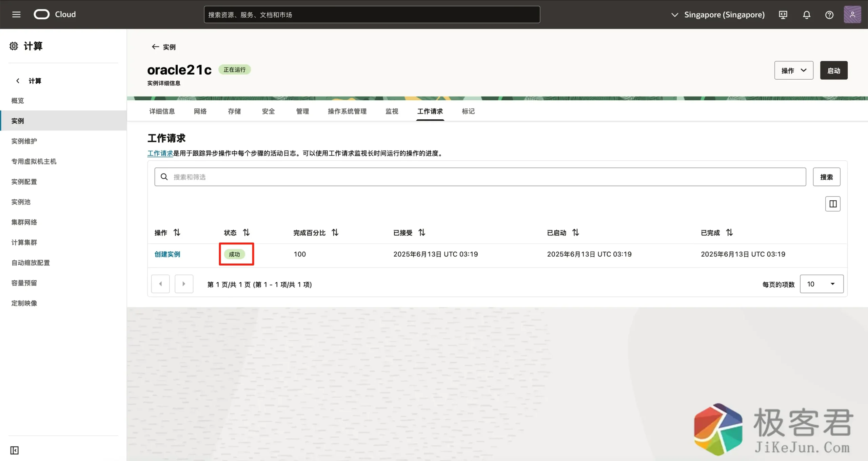
Task: Sort table by 已启动 column
Action: coord(576,233)
